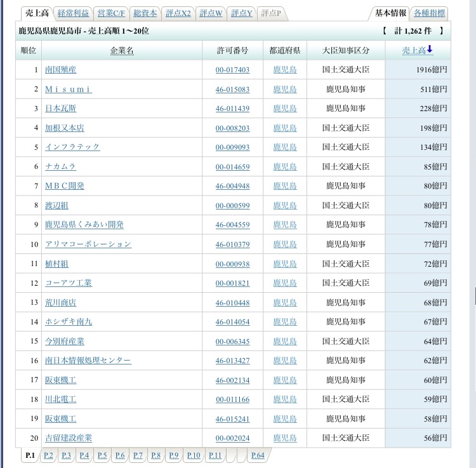
Task: Go to page P.6
Action: [120, 455]
